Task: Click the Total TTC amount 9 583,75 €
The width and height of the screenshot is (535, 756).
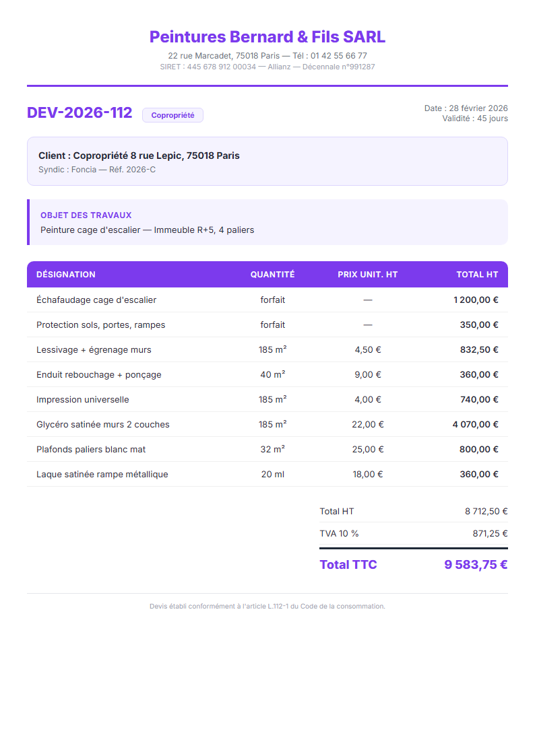Action: tap(475, 565)
